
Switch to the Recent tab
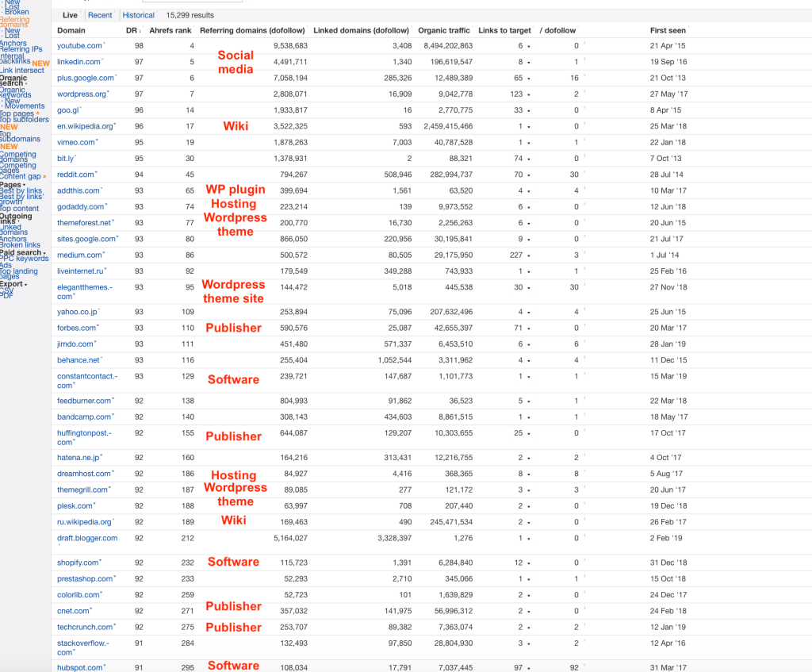coord(100,15)
